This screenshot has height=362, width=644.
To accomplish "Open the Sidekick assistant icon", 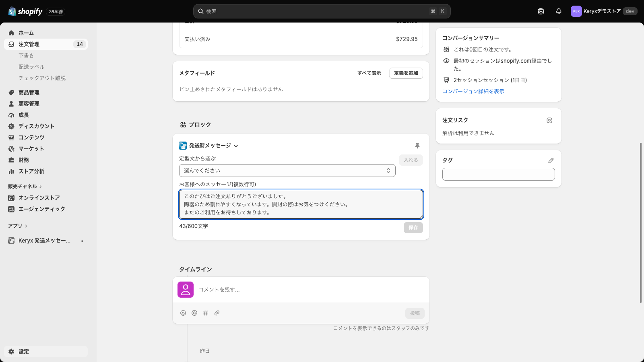I will (541, 11).
